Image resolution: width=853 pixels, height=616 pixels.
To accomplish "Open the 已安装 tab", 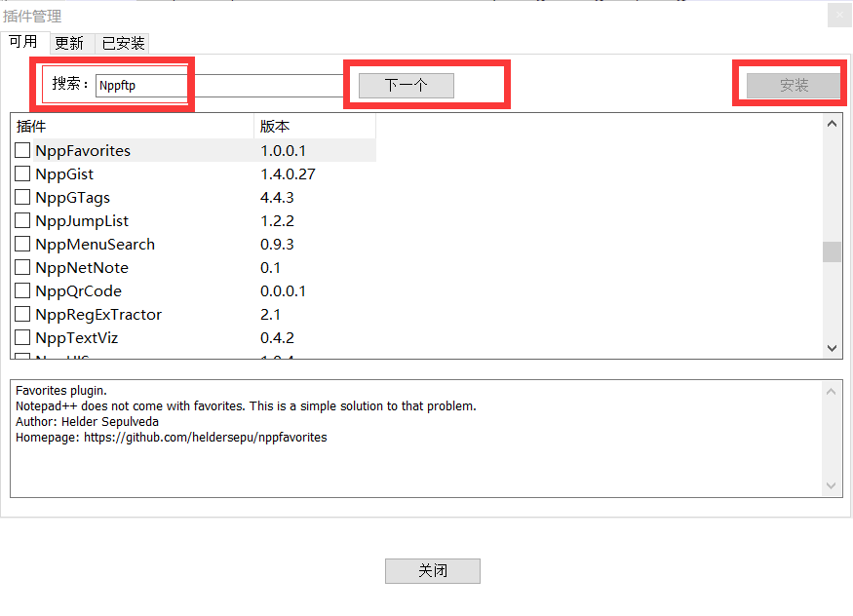I will coord(122,43).
